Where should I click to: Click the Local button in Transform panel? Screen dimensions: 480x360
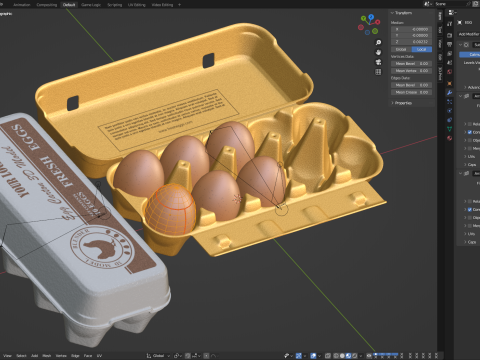[422, 49]
